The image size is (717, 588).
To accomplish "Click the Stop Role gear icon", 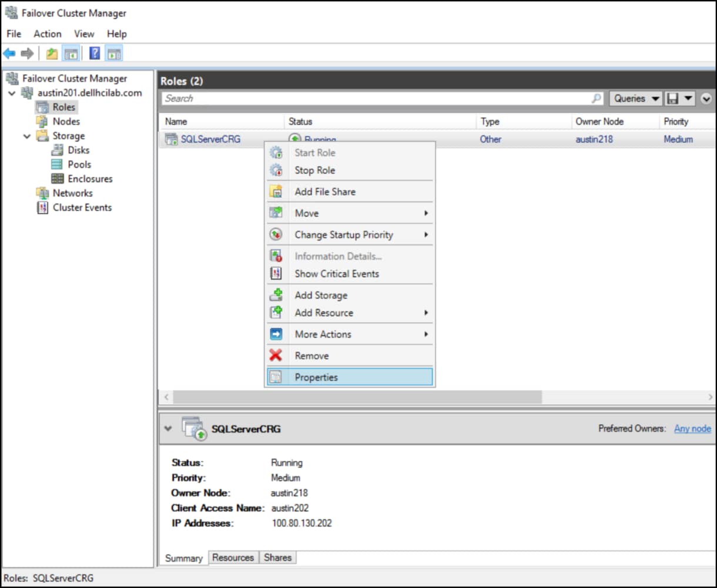I will [x=276, y=170].
